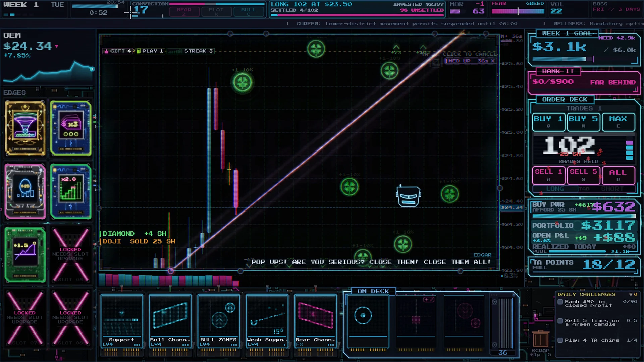Switch to the LONG position tab

(555, 189)
